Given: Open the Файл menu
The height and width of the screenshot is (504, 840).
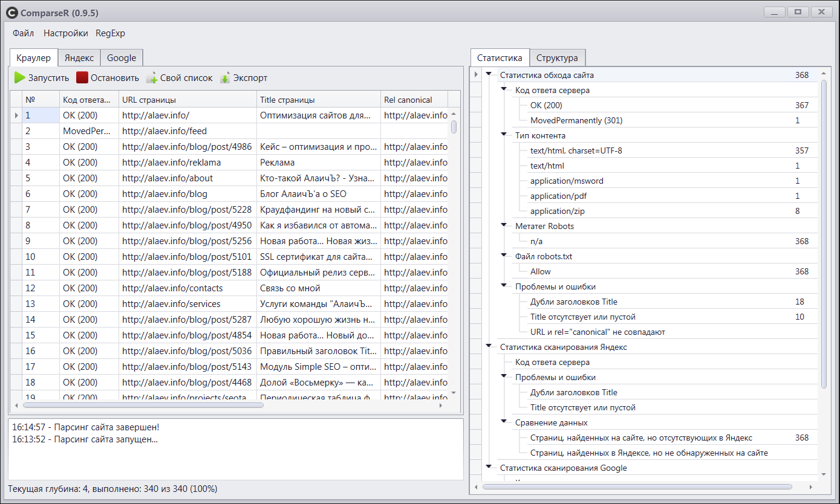Looking at the screenshot, I should click(23, 33).
